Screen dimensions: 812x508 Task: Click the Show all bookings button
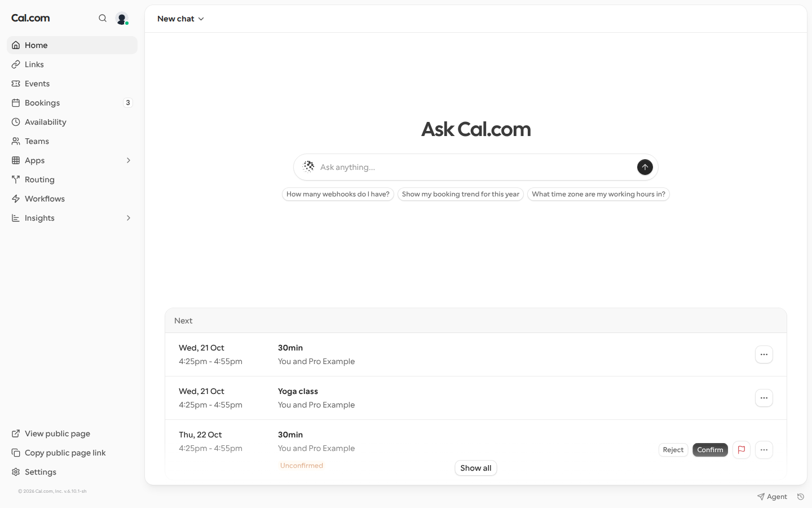point(476,468)
